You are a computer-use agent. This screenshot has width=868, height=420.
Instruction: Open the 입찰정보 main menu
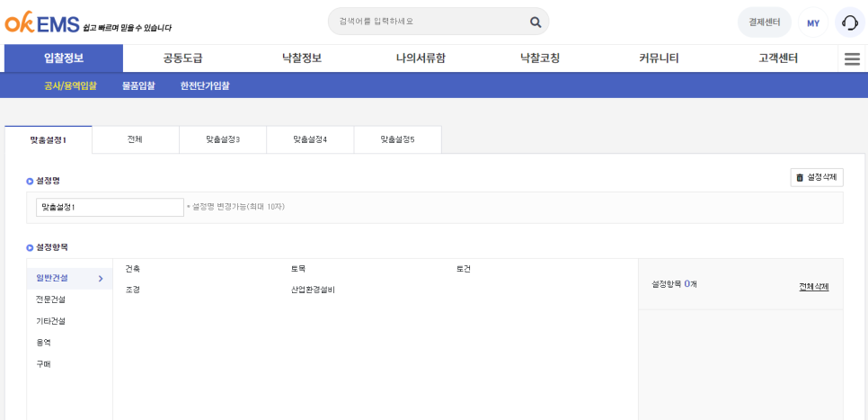click(64, 58)
